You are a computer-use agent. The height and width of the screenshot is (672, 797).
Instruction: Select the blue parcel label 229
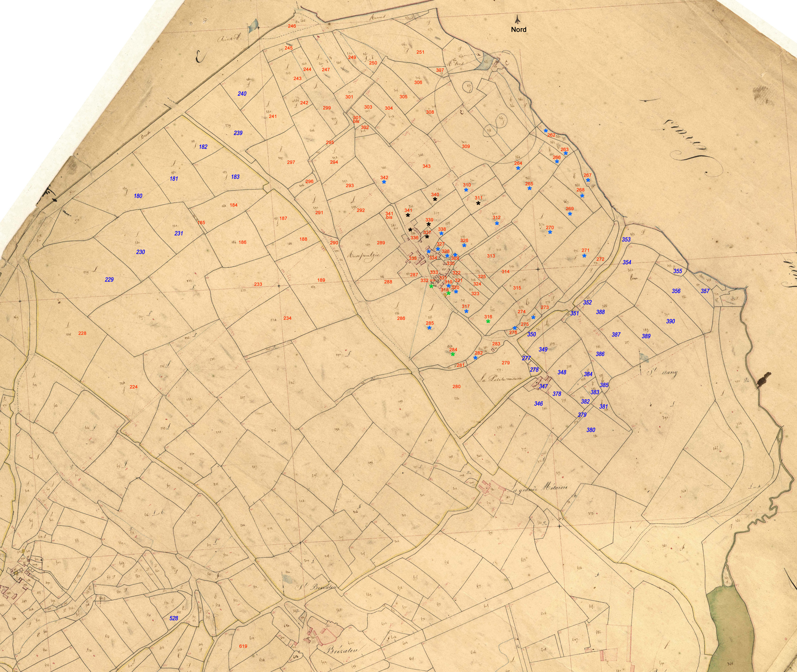coord(109,280)
